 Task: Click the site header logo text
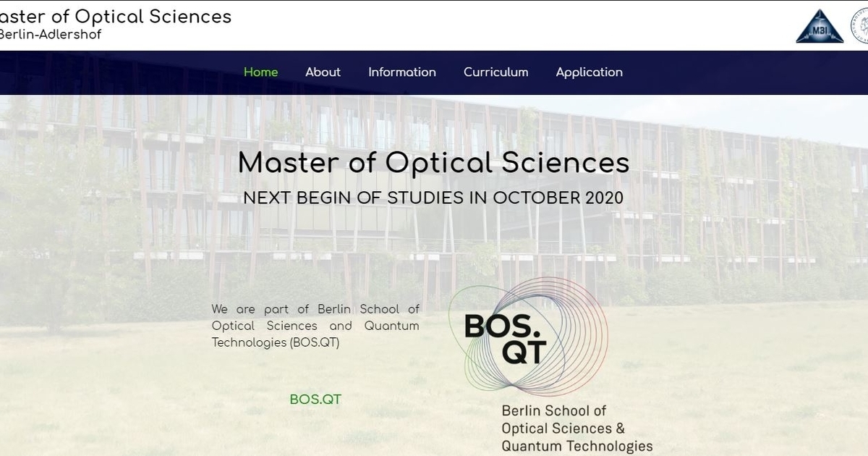[116, 16]
